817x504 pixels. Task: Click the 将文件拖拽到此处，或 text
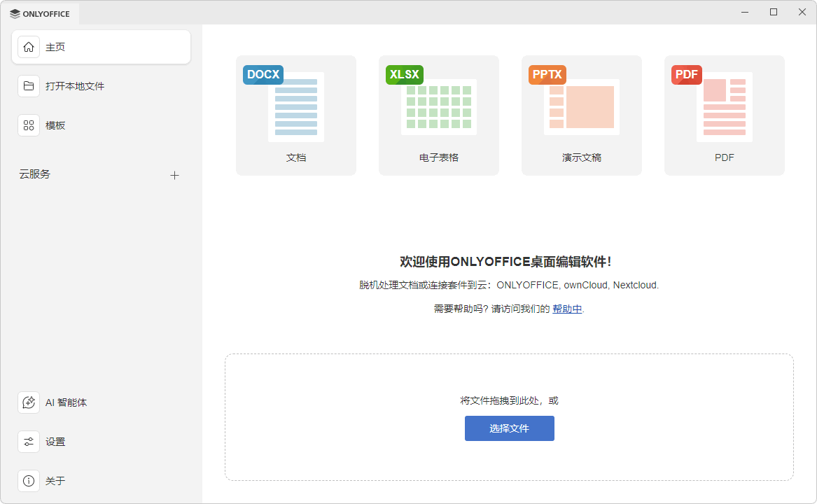click(509, 401)
